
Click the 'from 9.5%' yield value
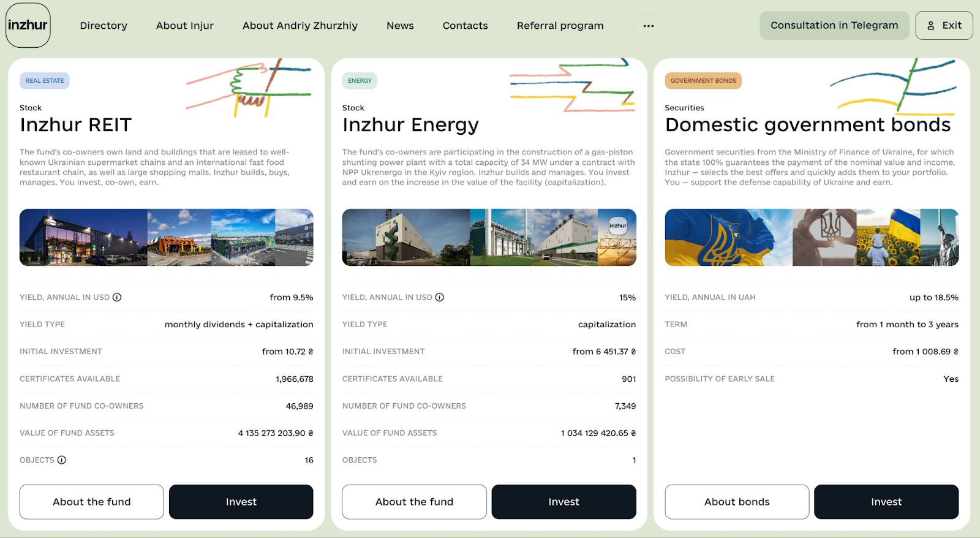(x=292, y=297)
